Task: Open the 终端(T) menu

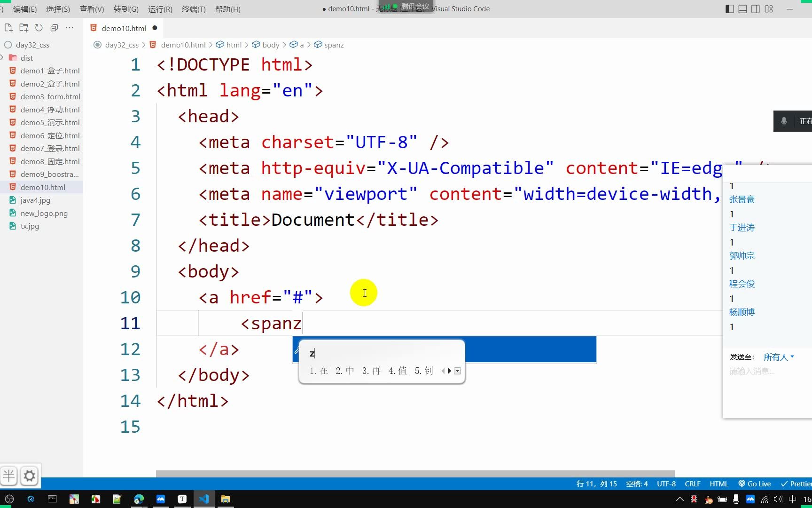Action: [194, 9]
